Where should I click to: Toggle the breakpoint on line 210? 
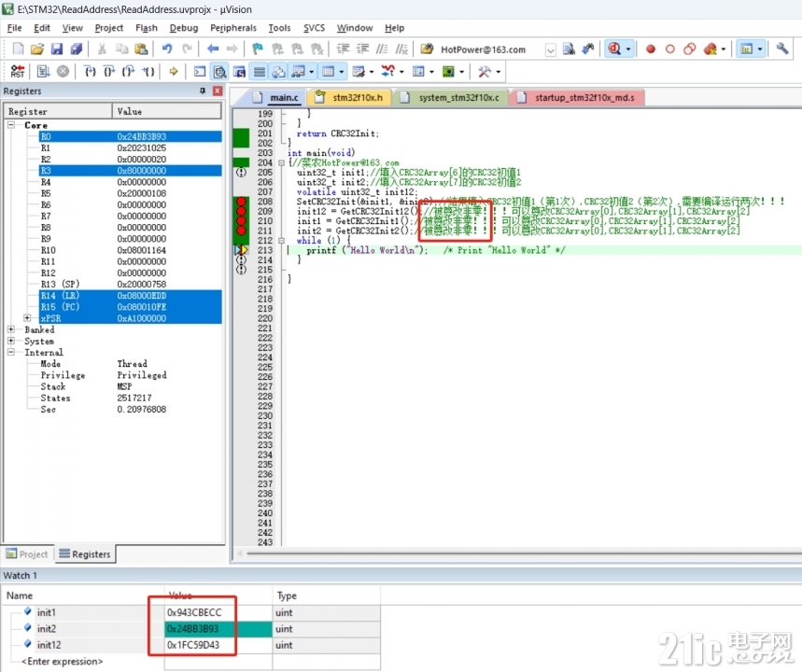241,221
